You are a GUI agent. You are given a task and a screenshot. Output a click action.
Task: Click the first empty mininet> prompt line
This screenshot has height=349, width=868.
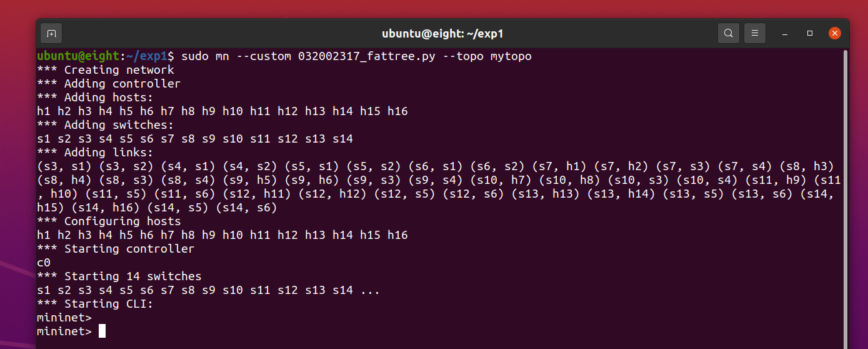click(64, 318)
